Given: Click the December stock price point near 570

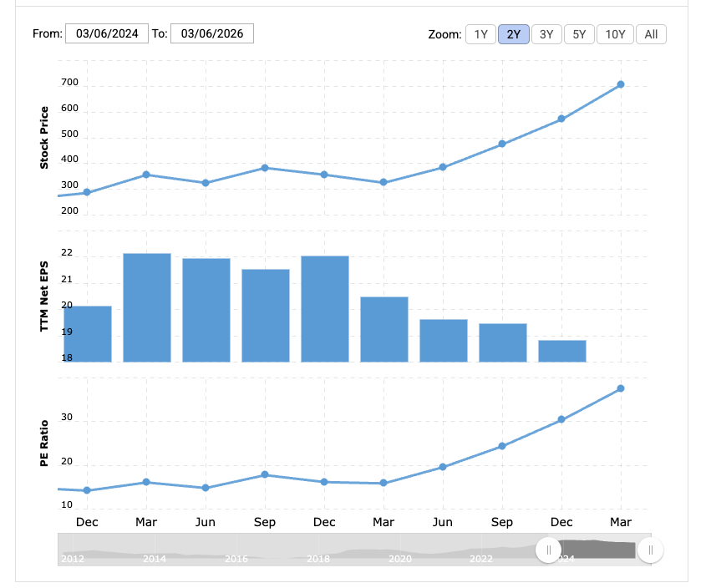Looking at the screenshot, I should [561, 119].
